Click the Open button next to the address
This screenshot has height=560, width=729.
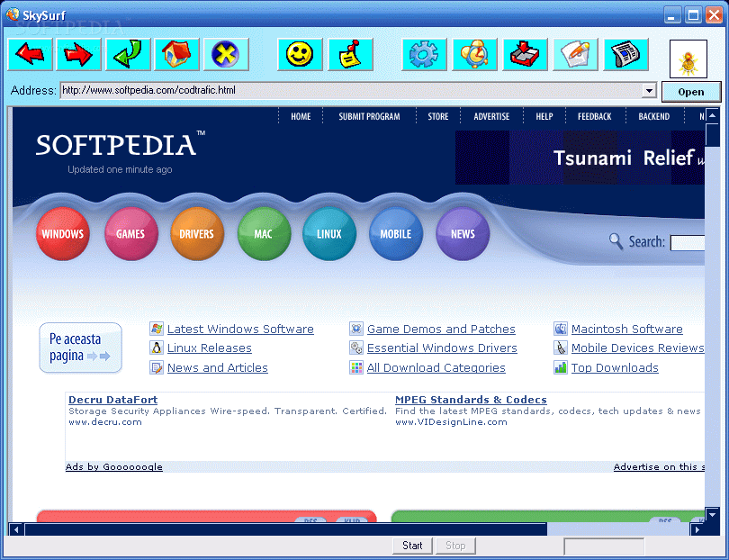pos(691,92)
